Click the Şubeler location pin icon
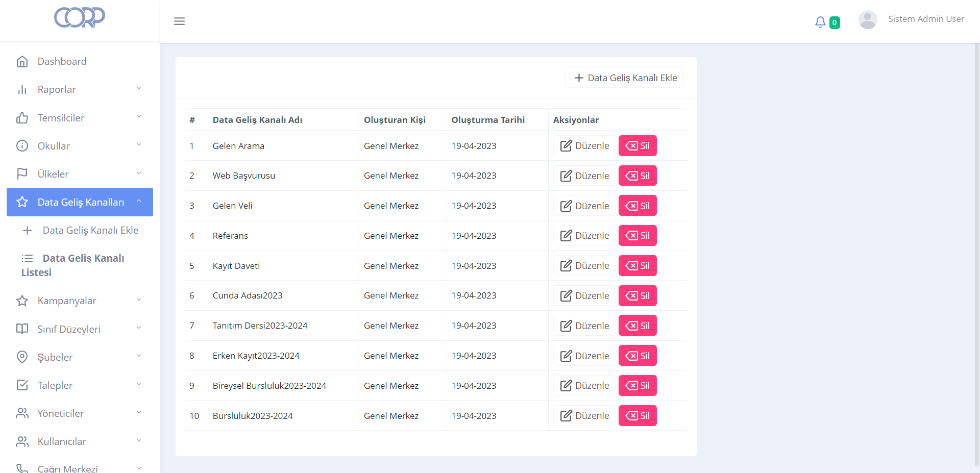The width and height of the screenshot is (980, 473). 22,357
